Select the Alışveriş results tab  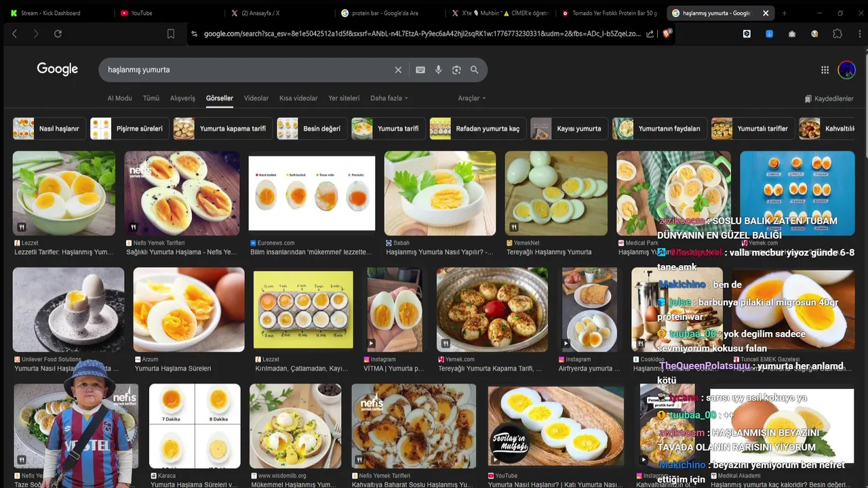[x=182, y=98]
